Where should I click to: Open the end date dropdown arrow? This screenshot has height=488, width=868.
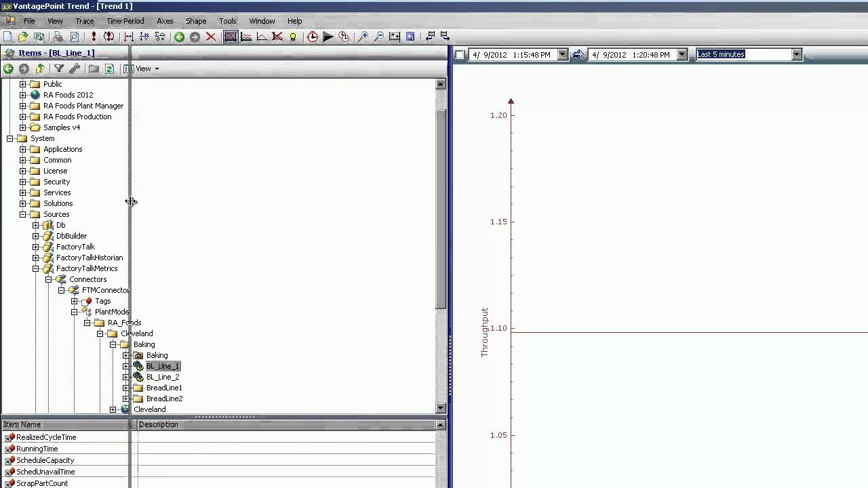pos(682,55)
